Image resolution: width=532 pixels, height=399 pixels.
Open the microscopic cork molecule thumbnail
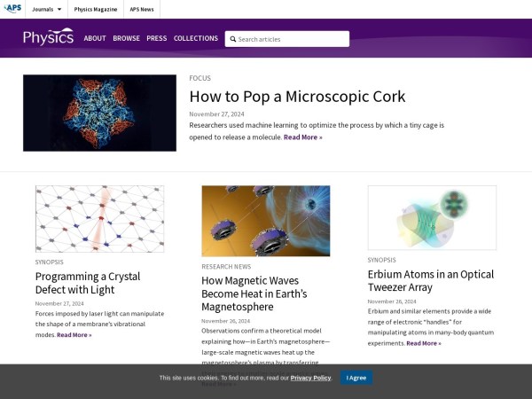(x=99, y=113)
